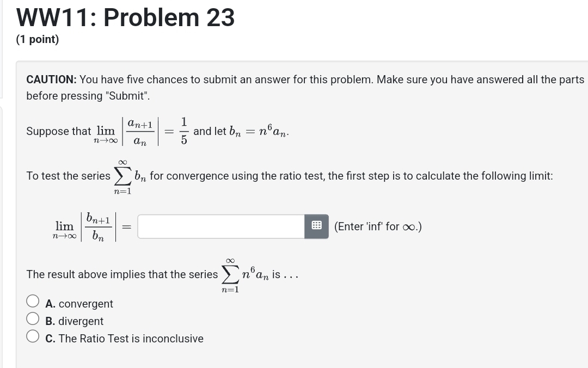The image size is (588, 368).
Task: Click the WW11: Problem 23 heading
Action: pos(125,17)
